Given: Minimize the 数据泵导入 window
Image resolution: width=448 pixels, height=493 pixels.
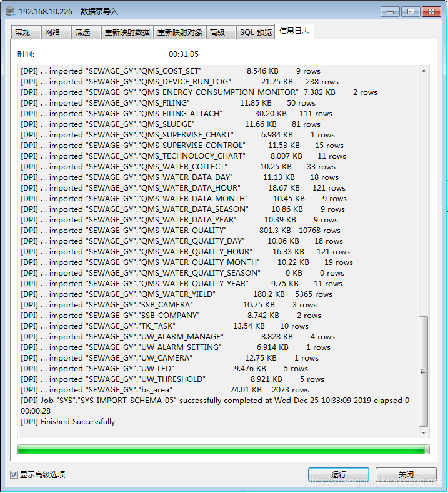Looking at the screenshot, I should tap(390, 12).
